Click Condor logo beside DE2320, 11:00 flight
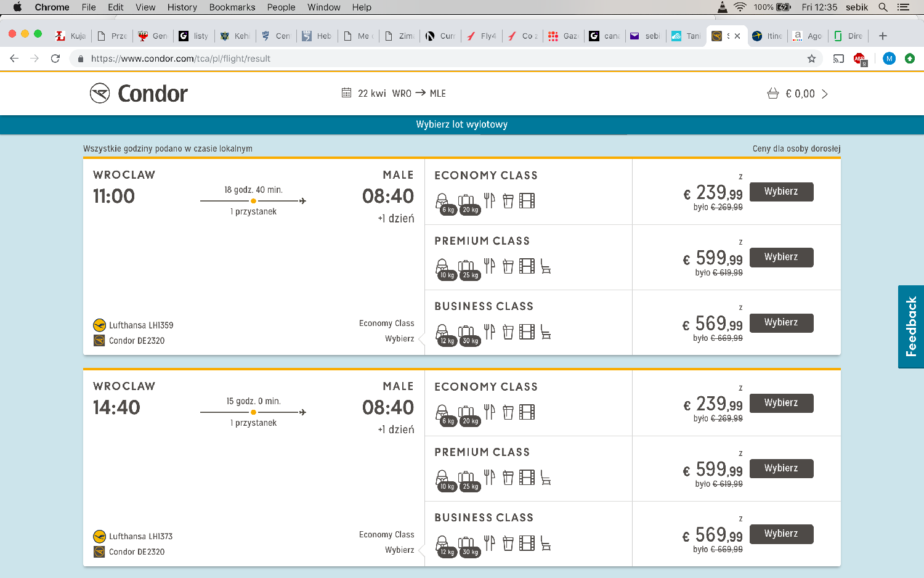Screen dimensions: 924x578 (99, 340)
